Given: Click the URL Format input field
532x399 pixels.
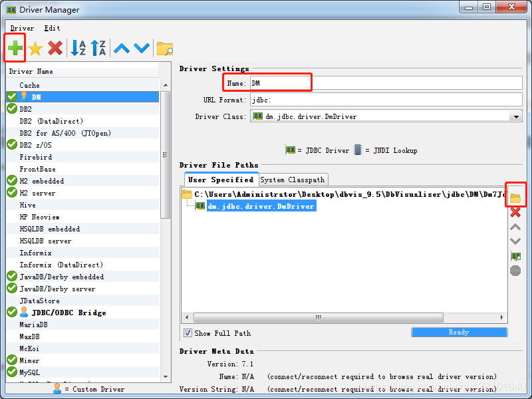Looking at the screenshot, I should pyautogui.click(x=386, y=100).
